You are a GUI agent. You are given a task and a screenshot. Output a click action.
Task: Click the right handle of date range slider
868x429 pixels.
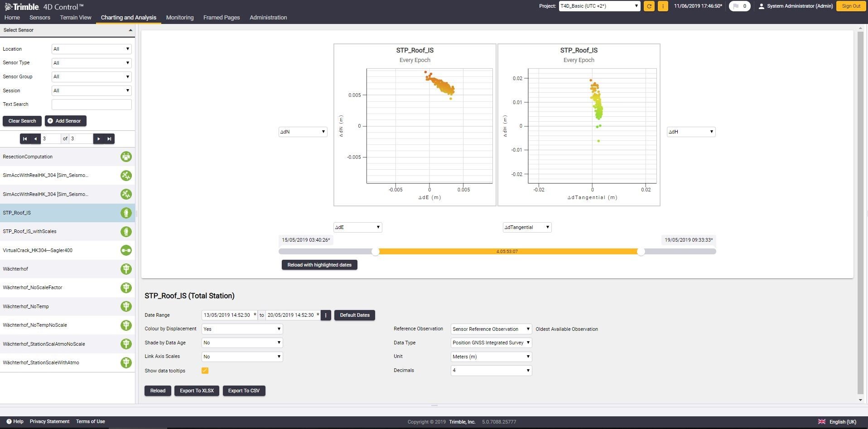coord(641,252)
